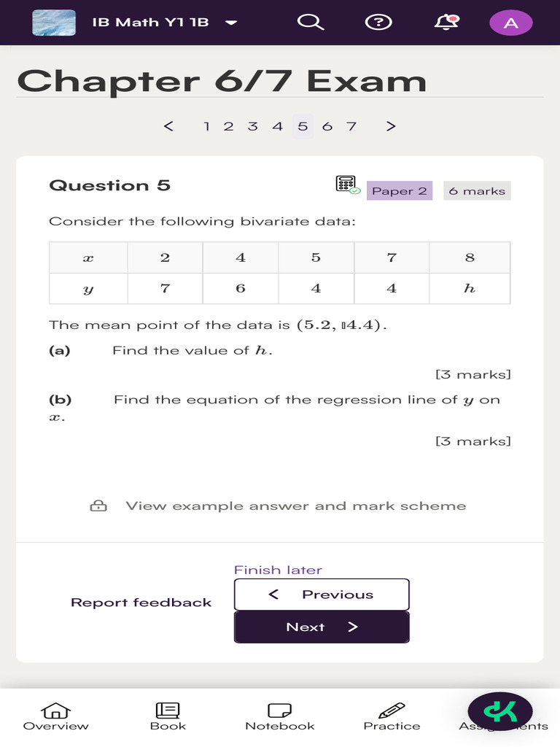Click the calculator allowed icon
560x747 pixels.
[347, 185]
